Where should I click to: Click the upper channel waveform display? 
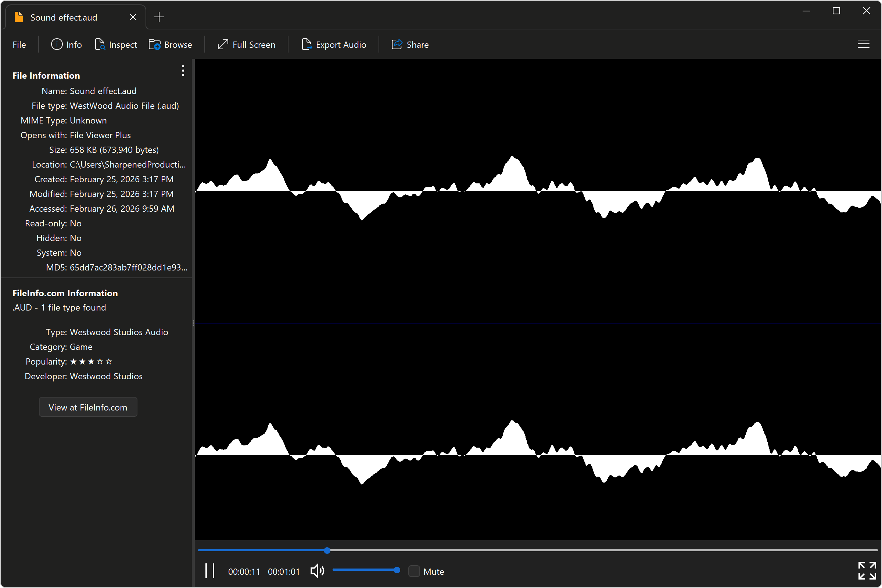tap(538, 190)
